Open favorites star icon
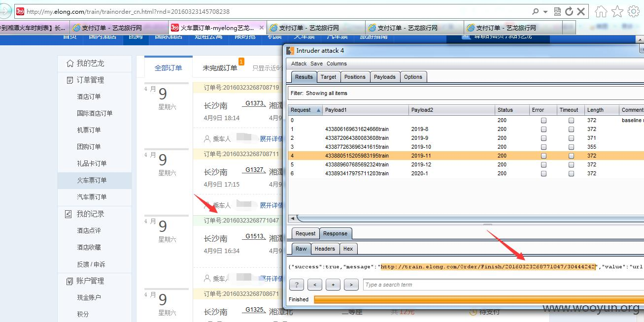The image size is (644, 322). [x=617, y=11]
